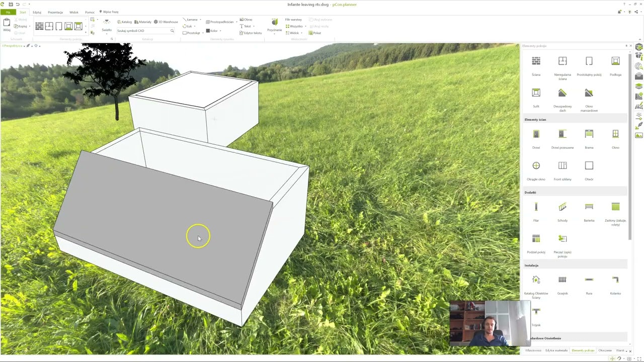
Task: Add a Front szklany glass front
Action: pyautogui.click(x=562, y=170)
